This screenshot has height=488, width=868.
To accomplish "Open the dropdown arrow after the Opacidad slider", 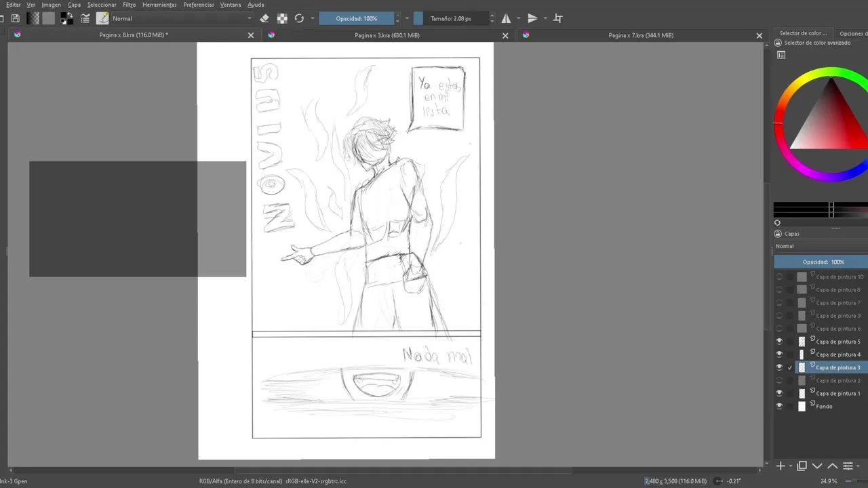I will pyautogui.click(x=407, y=18).
